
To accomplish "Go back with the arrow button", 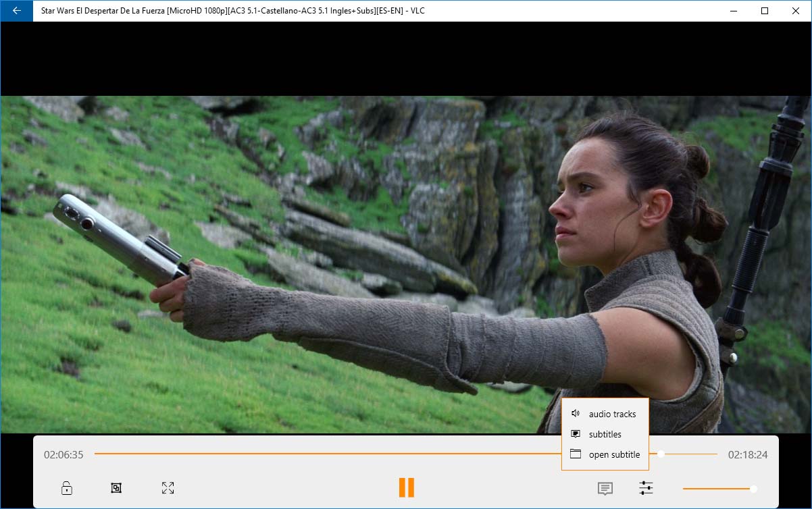I will [16, 11].
